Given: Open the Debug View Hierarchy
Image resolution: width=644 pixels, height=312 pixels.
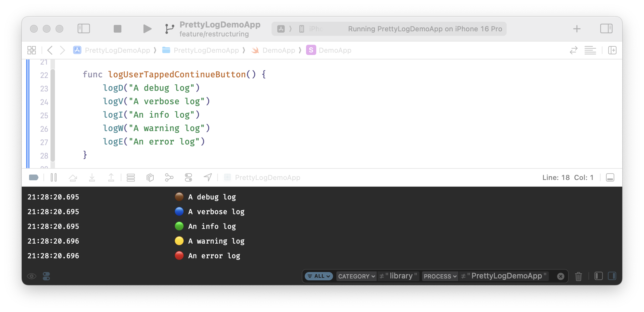Looking at the screenshot, I should point(150,177).
